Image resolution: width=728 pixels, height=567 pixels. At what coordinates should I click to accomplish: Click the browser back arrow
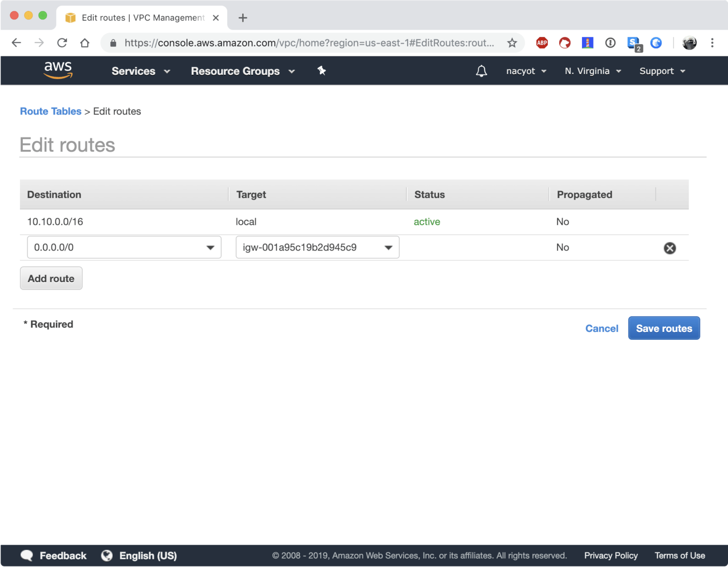17,43
